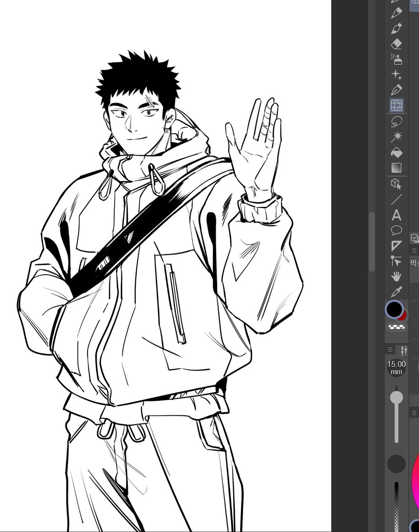419x532 pixels.
Task: Click the dark round brush preview circle
Action: click(396, 464)
